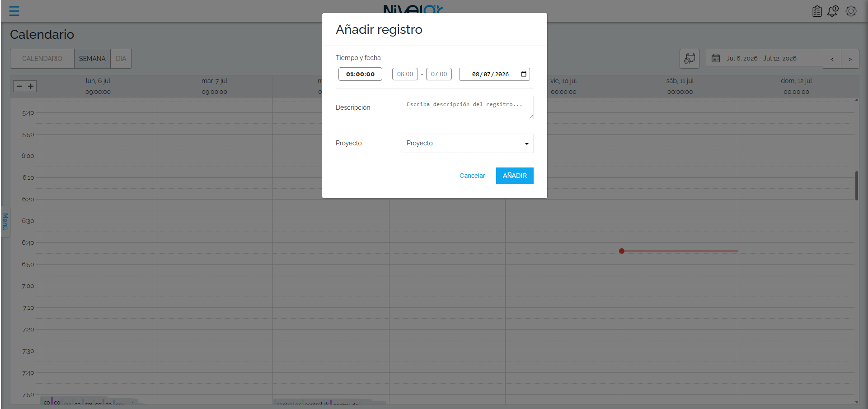Click the calendar sync settings icon
This screenshot has width=868, height=409.
pos(690,59)
